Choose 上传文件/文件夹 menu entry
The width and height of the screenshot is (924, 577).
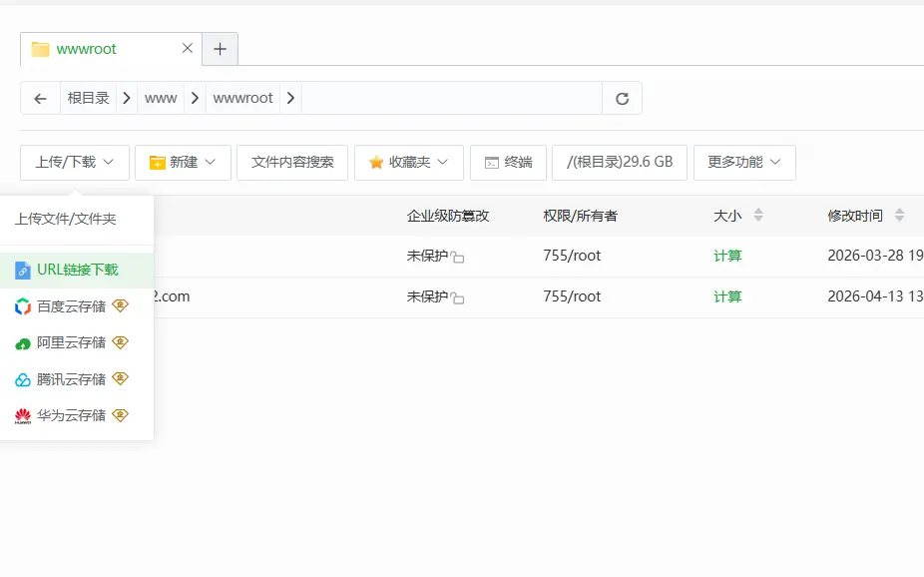[77, 220]
